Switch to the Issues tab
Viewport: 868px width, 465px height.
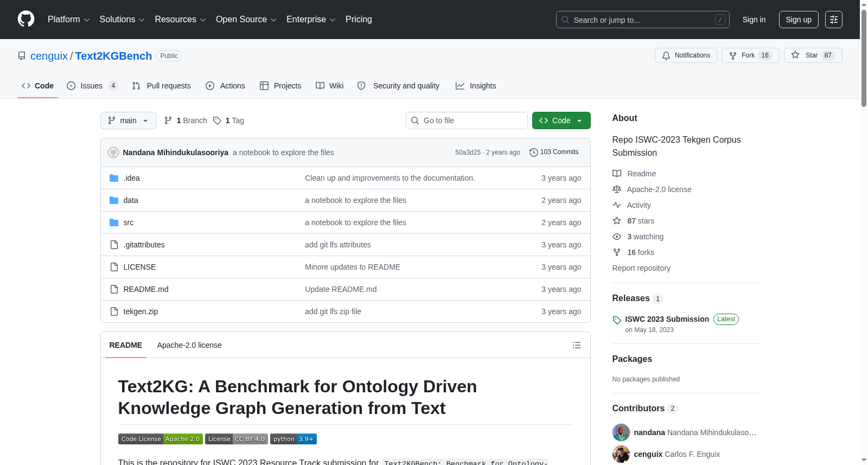tap(92, 86)
